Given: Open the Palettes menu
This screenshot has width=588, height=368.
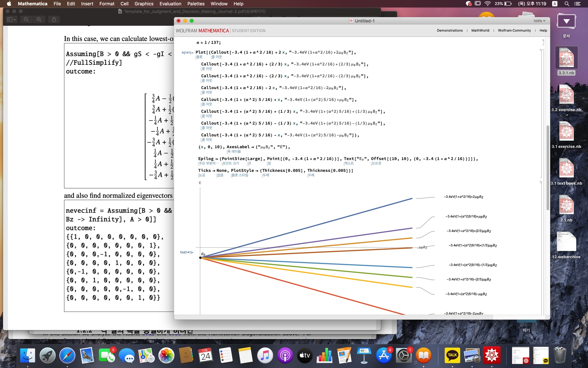Looking at the screenshot, I should [x=196, y=4].
